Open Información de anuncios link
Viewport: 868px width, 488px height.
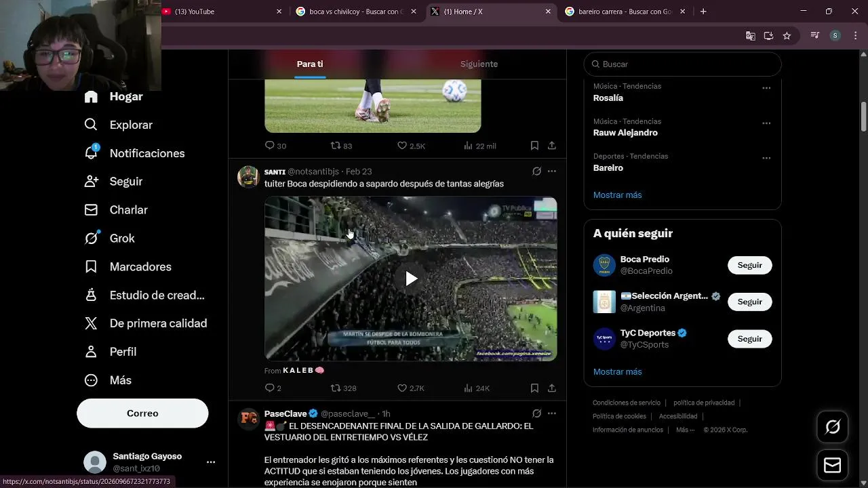pos(628,430)
